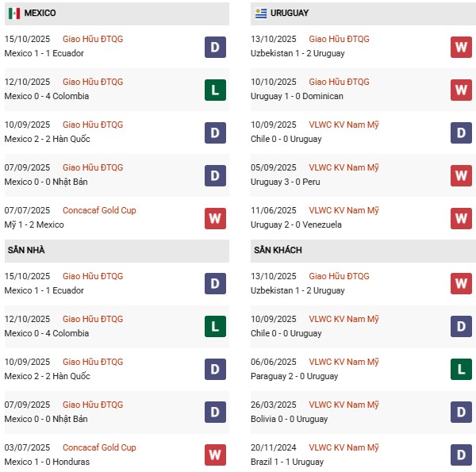Viewport: 476px width, 472px height.
Task: Click the green L badge for Mexico 0 - 4 Colombia under the MEXICO header
Action: tap(215, 90)
